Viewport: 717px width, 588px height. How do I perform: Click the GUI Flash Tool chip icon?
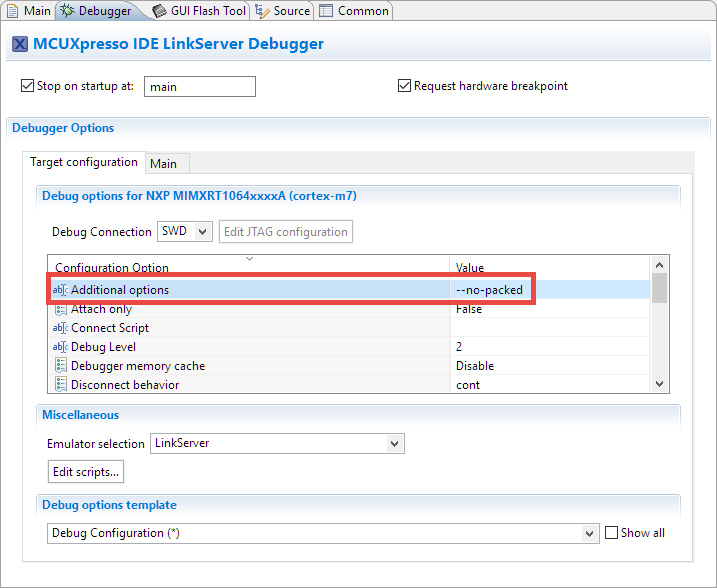(x=160, y=10)
